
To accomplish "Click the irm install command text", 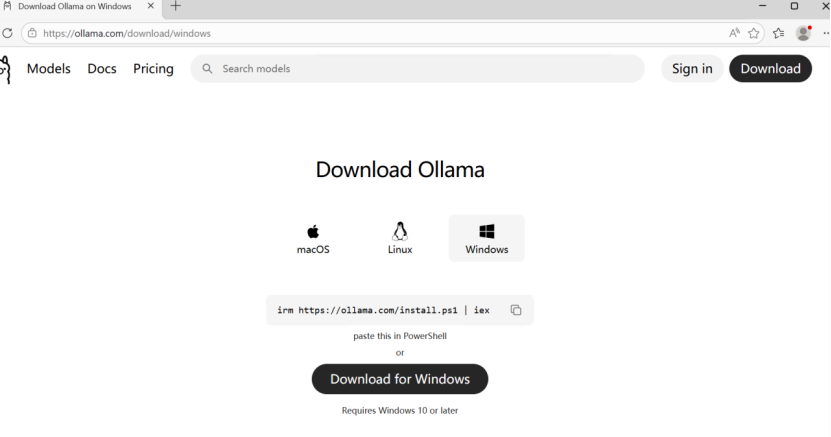I will 383,310.
